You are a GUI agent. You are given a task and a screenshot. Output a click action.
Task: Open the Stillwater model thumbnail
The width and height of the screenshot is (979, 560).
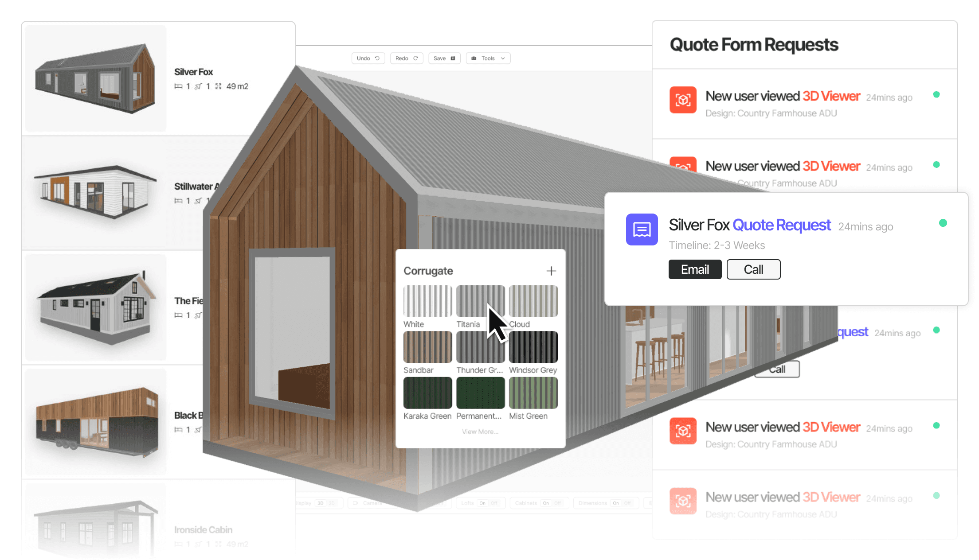click(x=94, y=192)
